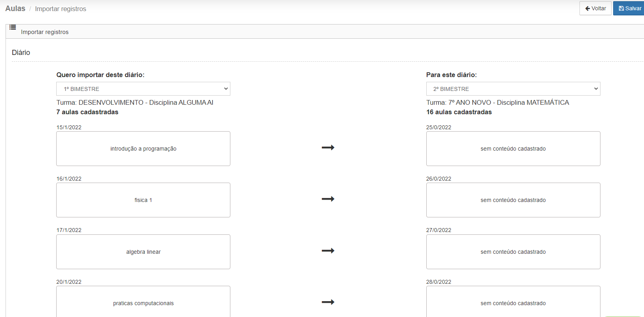Select the introdução a programação lesson box

click(143, 149)
